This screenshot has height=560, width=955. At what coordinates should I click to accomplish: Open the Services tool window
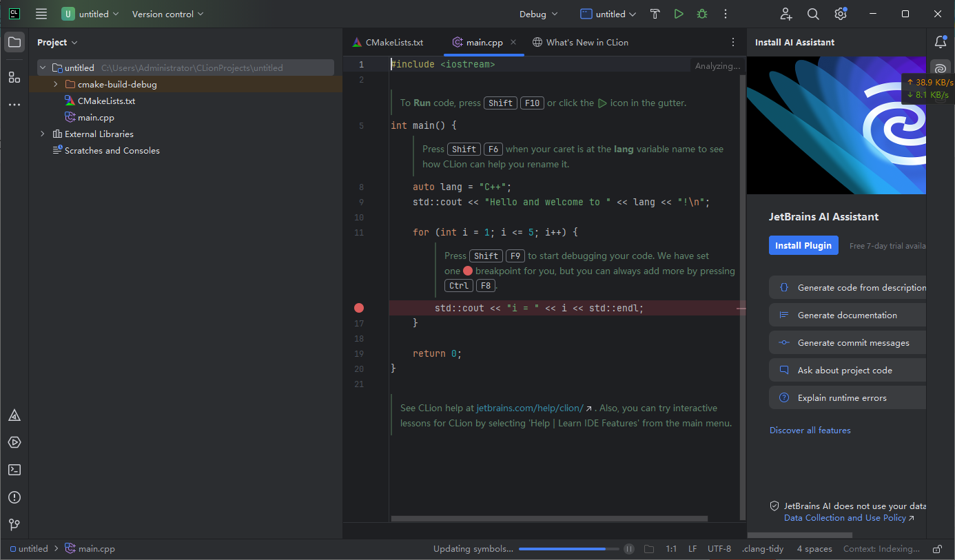click(x=14, y=442)
